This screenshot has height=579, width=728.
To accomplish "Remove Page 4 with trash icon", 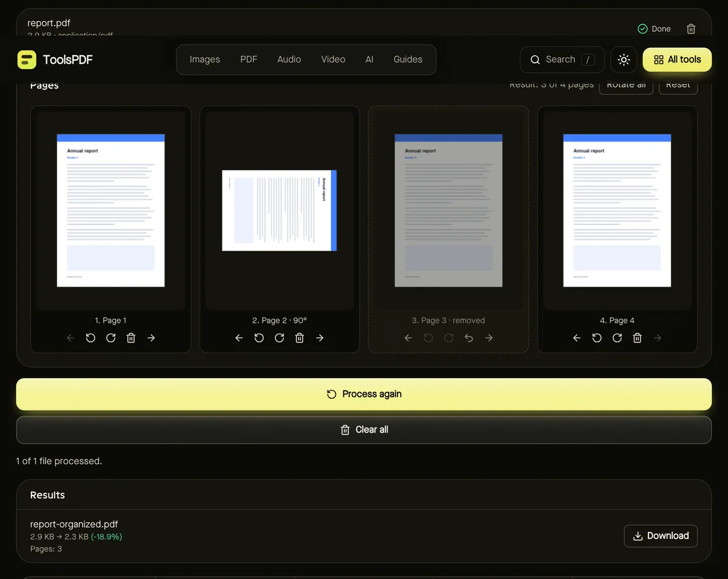I will [638, 338].
